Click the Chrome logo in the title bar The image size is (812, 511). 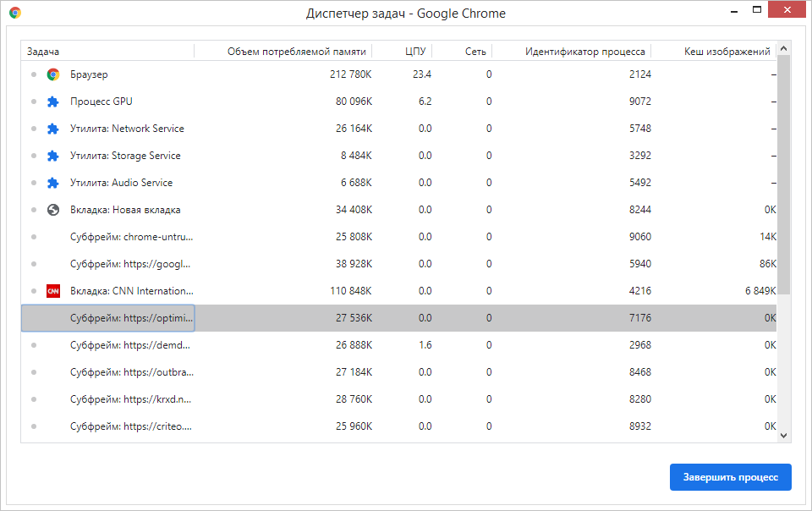pos(15,13)
